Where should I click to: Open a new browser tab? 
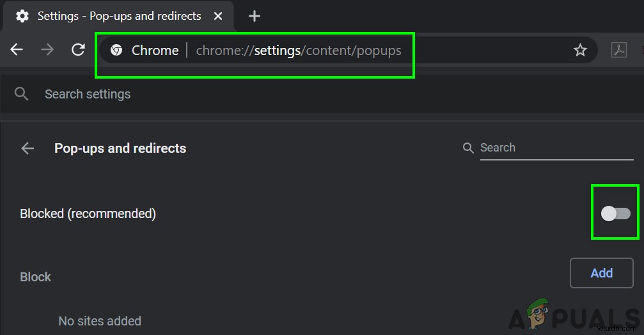click(x=255, y=16)
